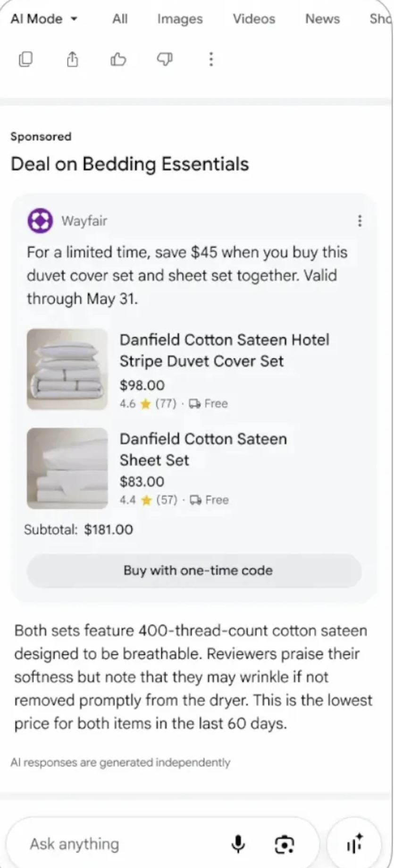Image resolution: width=394 pixels, height=868 pixels.
Task: Switch to the Images tab
Action: coord(180,19)
